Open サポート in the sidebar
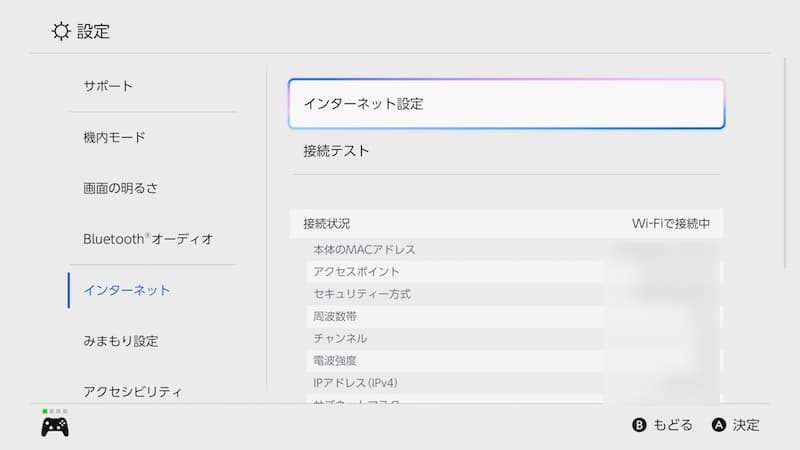This screenshot has width=800, height=450. [x=108, y=86]
